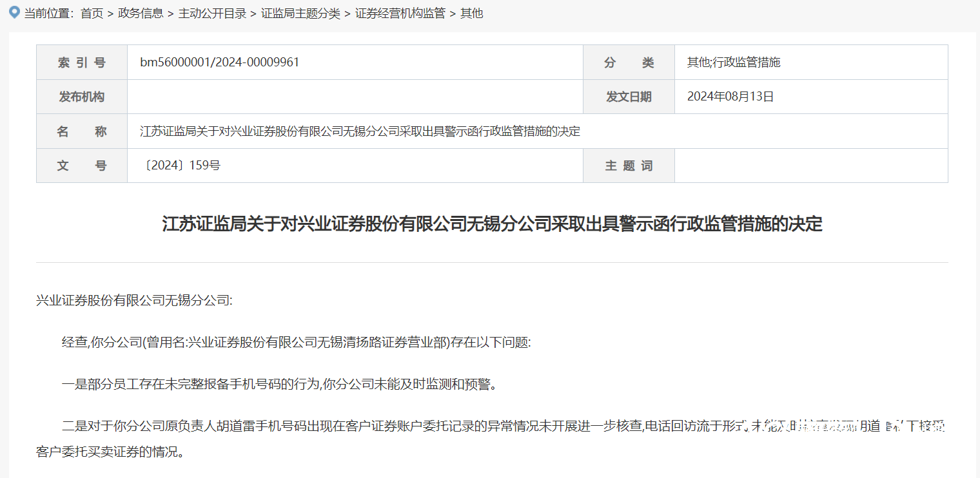Click the 文号 header cell
This screenshot has height=478, width=980.
click(82, 166)
